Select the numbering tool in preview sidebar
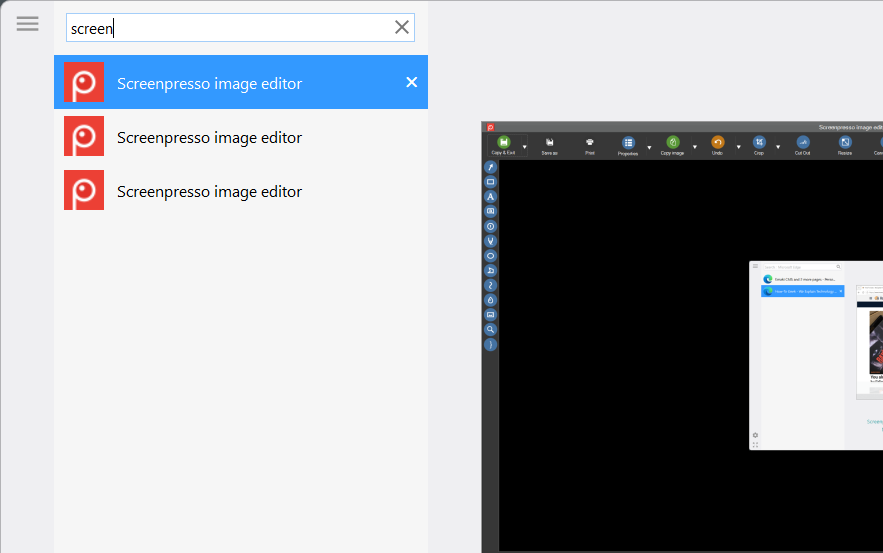This screenshot has width=883, height=553. click(x=490, y=226)
